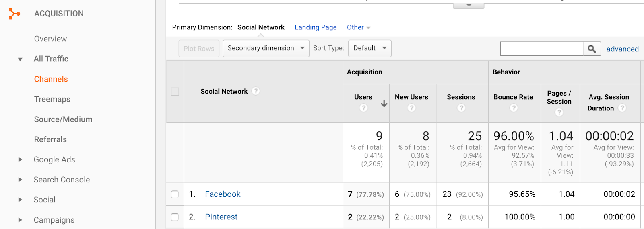
Task: Click help icon next to Social Network
Action: pyautogui.click(x=256, y=91)
